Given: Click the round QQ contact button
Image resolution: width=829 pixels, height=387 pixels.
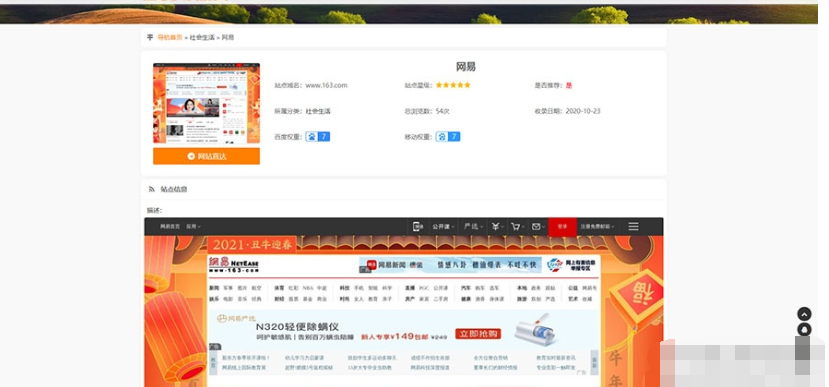Looking at the screenshot, I should pyautogui.click(x=804, y=330).
